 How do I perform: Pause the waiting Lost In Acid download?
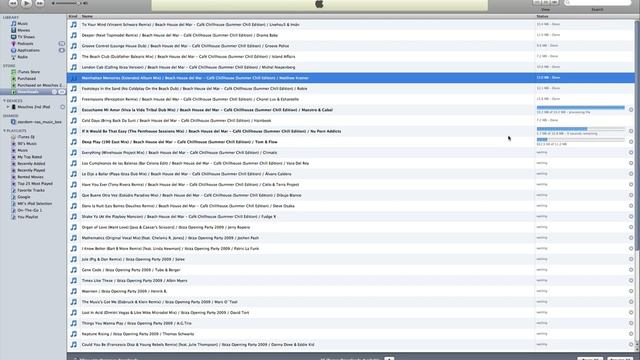(x=631, y=312)
